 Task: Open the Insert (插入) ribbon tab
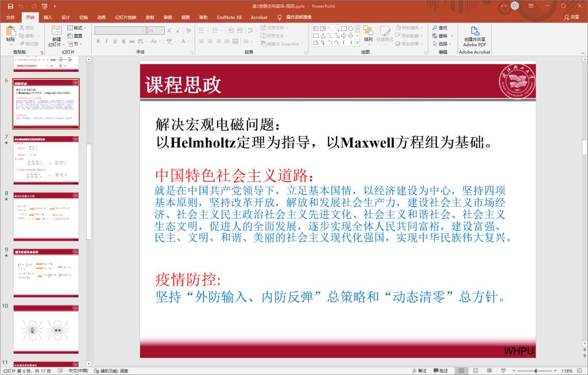pyautogui.click(x=48, y=17)
